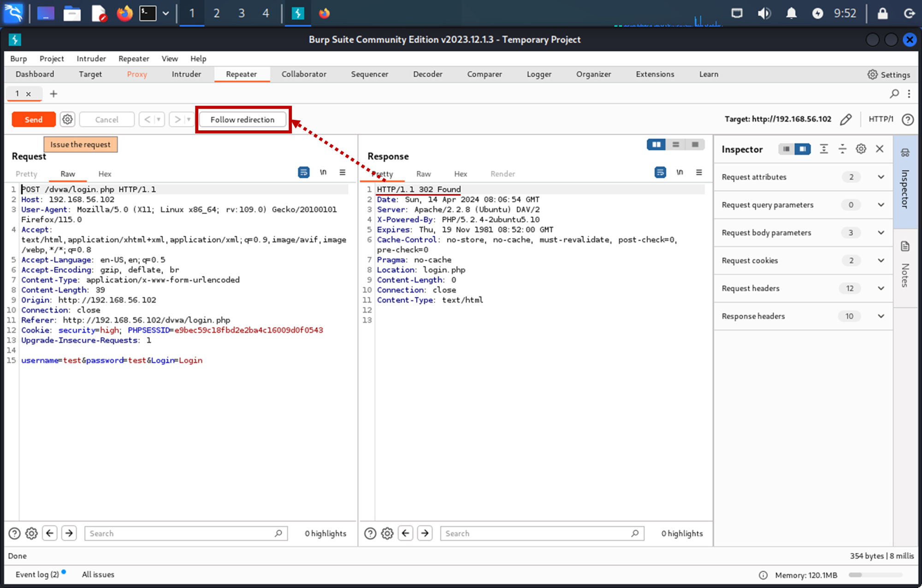Click memory usage progress bar
This screenshot has width=922, height=588.
(x=875, y=575)
